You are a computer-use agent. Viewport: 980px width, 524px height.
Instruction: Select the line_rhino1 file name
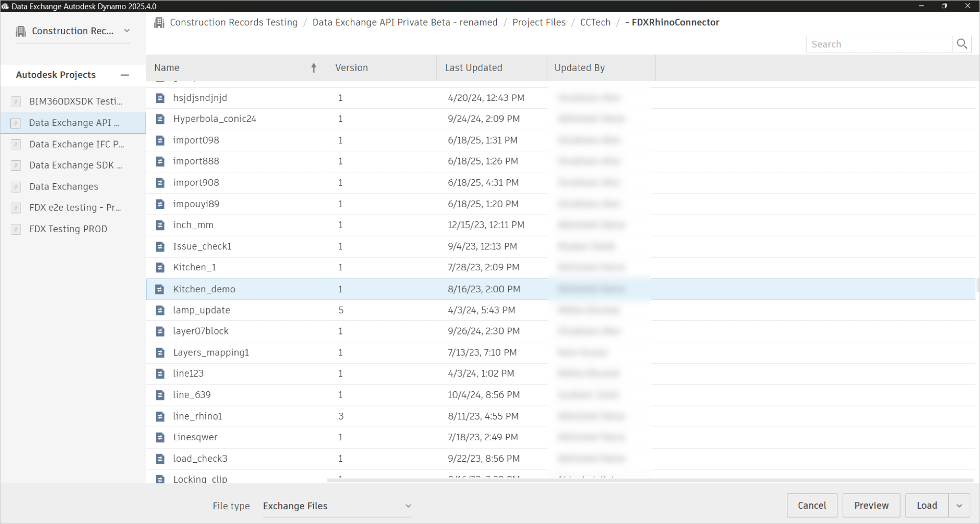pos(197,416)
